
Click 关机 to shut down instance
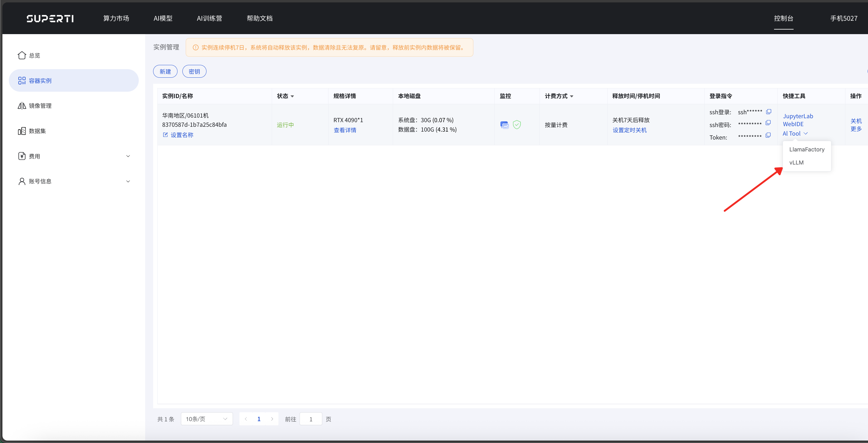[x=856, y=121]
